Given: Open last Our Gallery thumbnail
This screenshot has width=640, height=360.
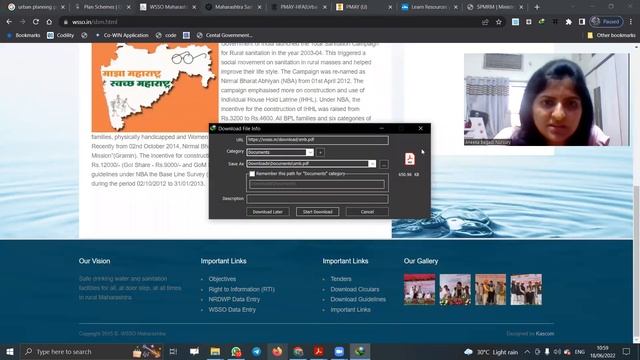Looking at the screenshot, I should (x=526, y=289).
